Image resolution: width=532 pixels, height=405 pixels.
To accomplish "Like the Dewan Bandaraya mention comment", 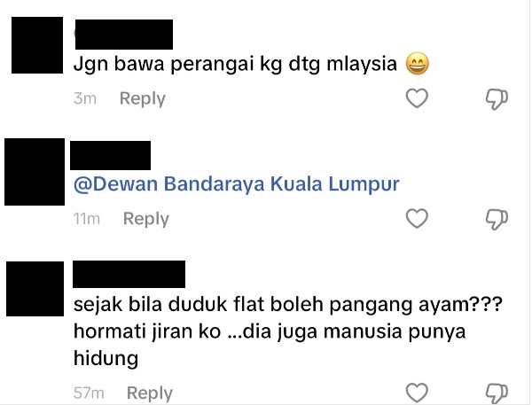I will click(x=417, y=218).
